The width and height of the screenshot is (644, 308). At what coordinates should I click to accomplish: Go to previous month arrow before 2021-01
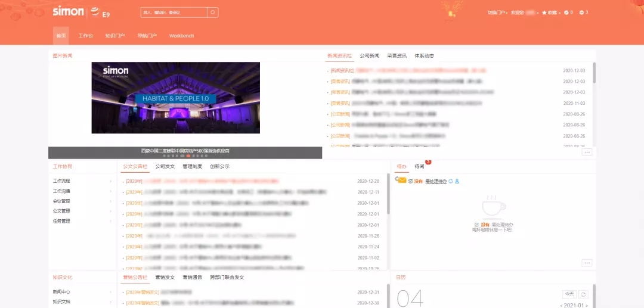click(562, 306)
